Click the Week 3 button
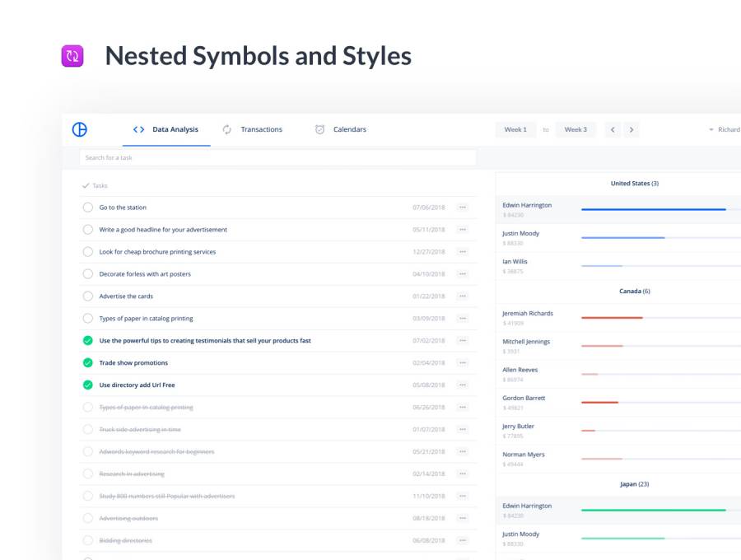Viewport: 741px width, 560px height. click(576, 129)
